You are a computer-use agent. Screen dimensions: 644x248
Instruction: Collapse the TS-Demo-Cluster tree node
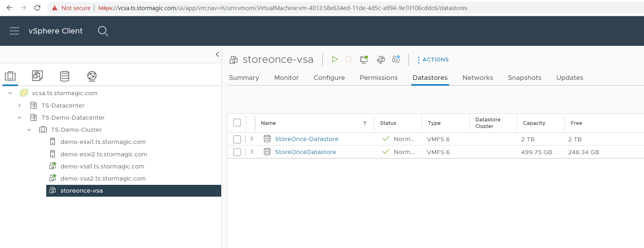pyautogui.click(x=29, y=130)
